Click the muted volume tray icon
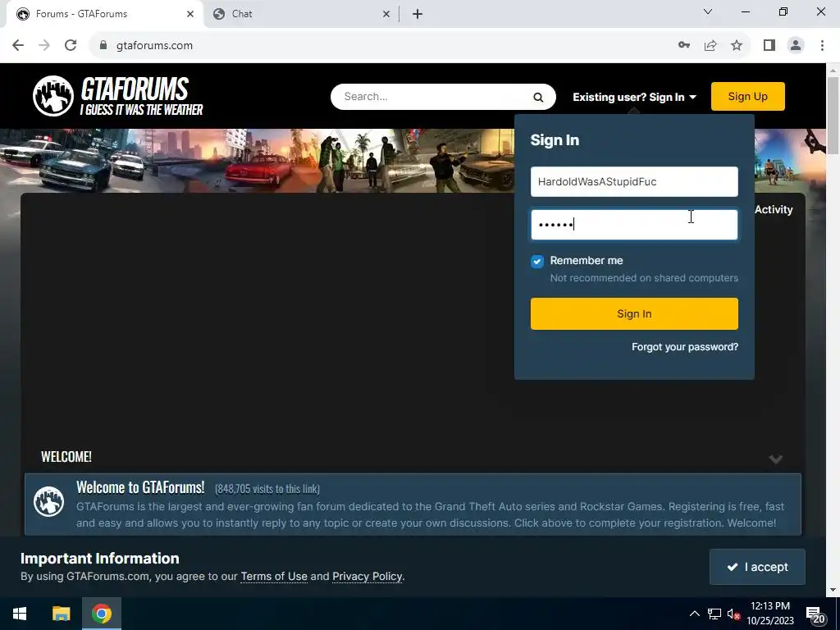This screenshot has width=840, height=630. tap(733, 614)
